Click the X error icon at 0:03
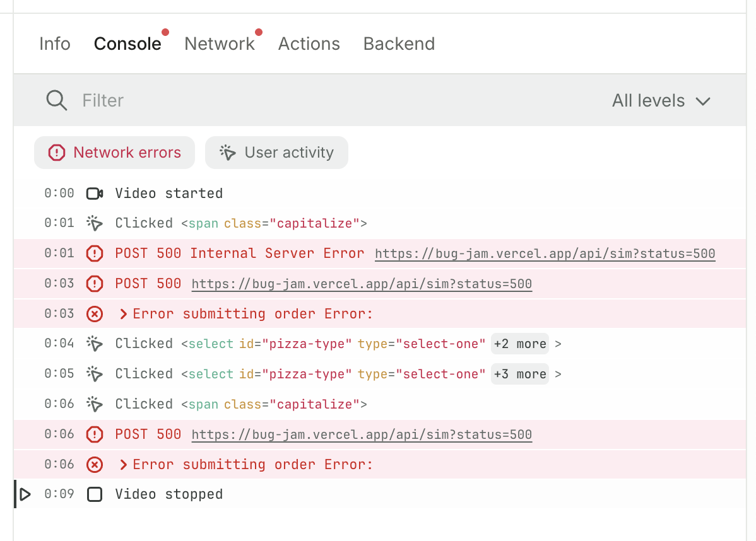Viewport: 756px width, 541px height. pyautogui.click(x=95, y=314)
